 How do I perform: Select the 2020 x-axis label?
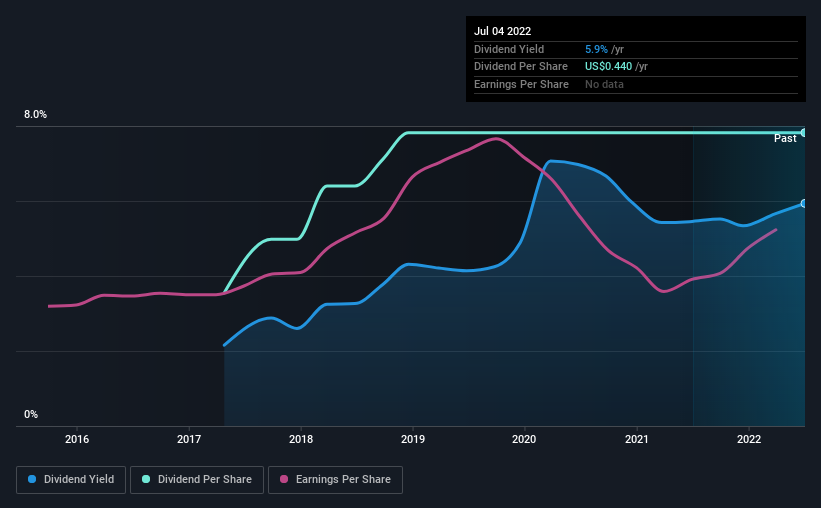(x=524, y=439)
